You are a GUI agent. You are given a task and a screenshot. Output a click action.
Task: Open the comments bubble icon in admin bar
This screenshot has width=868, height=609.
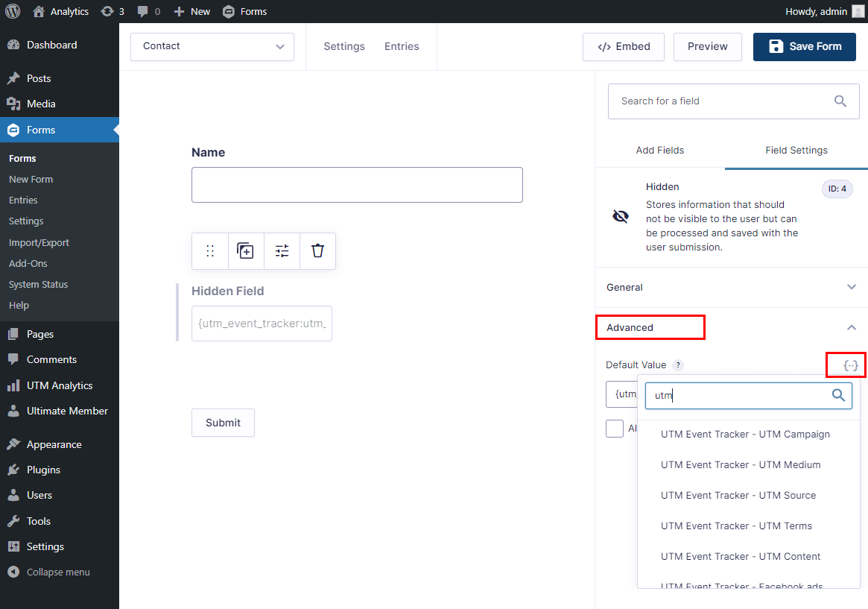[143, 11]
